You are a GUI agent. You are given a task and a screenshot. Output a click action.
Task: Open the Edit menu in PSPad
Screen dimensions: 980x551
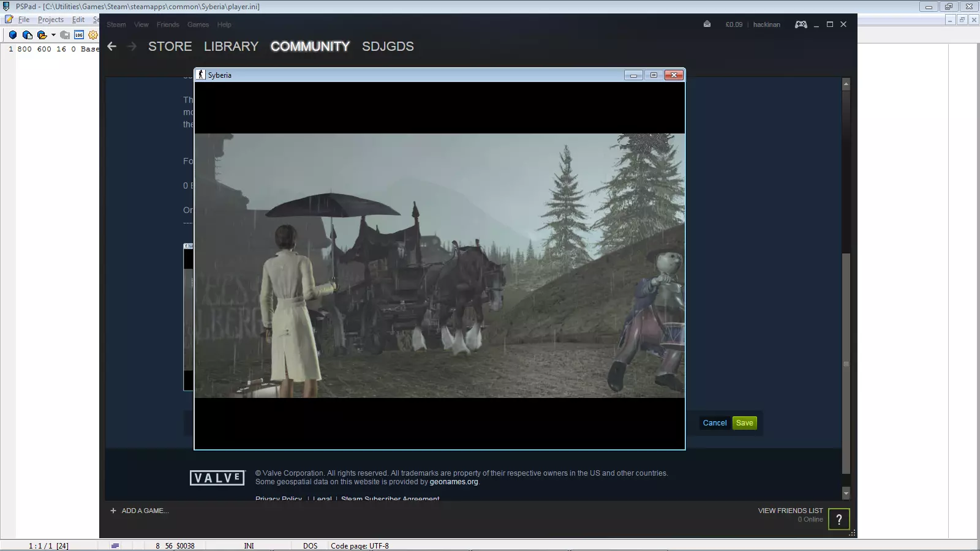[x=78, y=20]
